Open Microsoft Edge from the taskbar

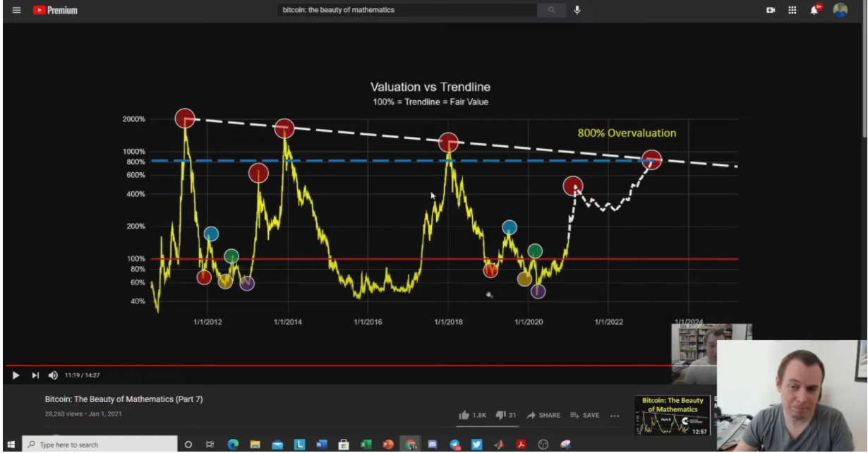tap(233, 445)
